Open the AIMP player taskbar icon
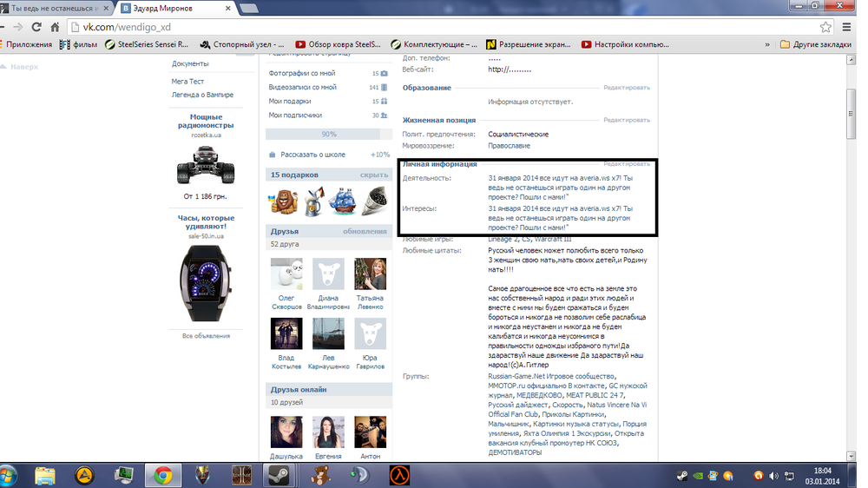868x488 pixels. pos(84,474)
